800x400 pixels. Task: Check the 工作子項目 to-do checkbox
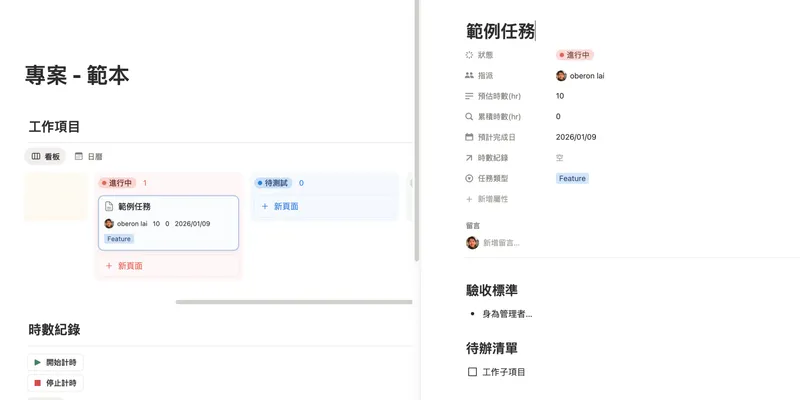472,372
